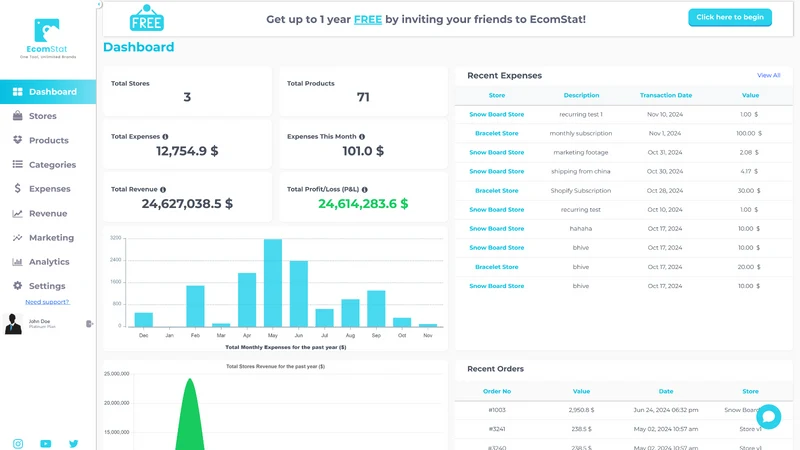This screenshot has height=450, width=800.
Task: Click the Transaction Date column header
Action: [x=666, y=95]
